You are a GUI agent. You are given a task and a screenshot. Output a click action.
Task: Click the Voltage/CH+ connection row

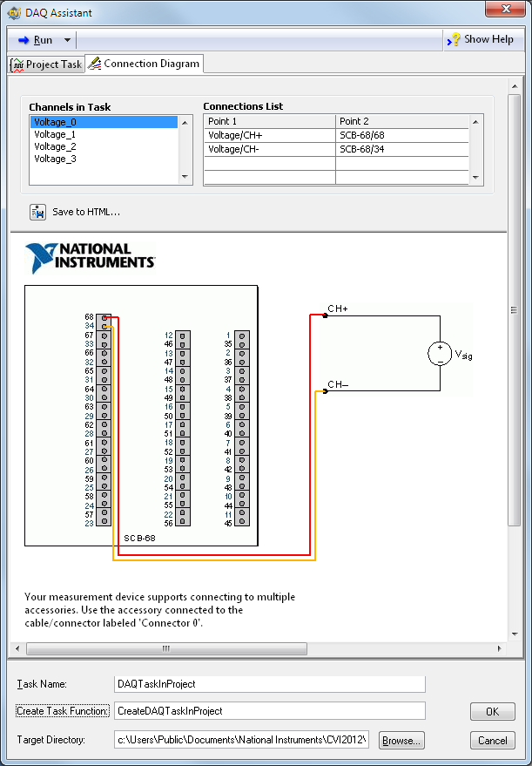pos(269,135)
